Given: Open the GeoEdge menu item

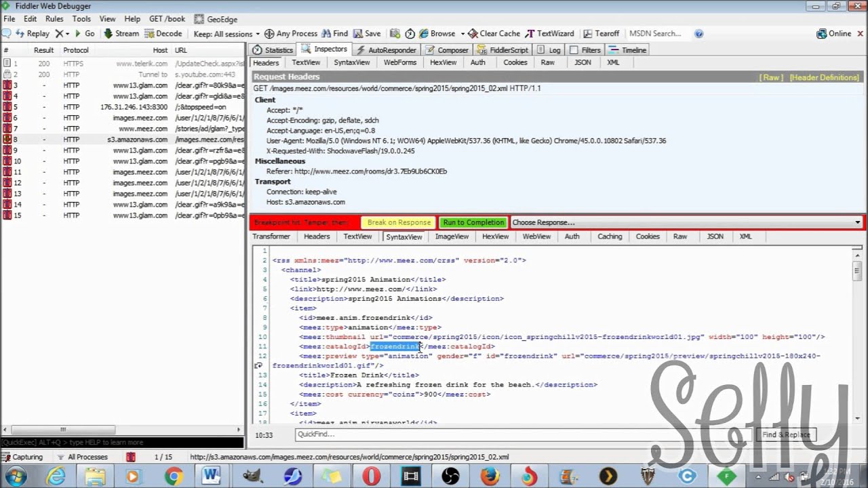Looking at the screenshot, I should [216, 19].
